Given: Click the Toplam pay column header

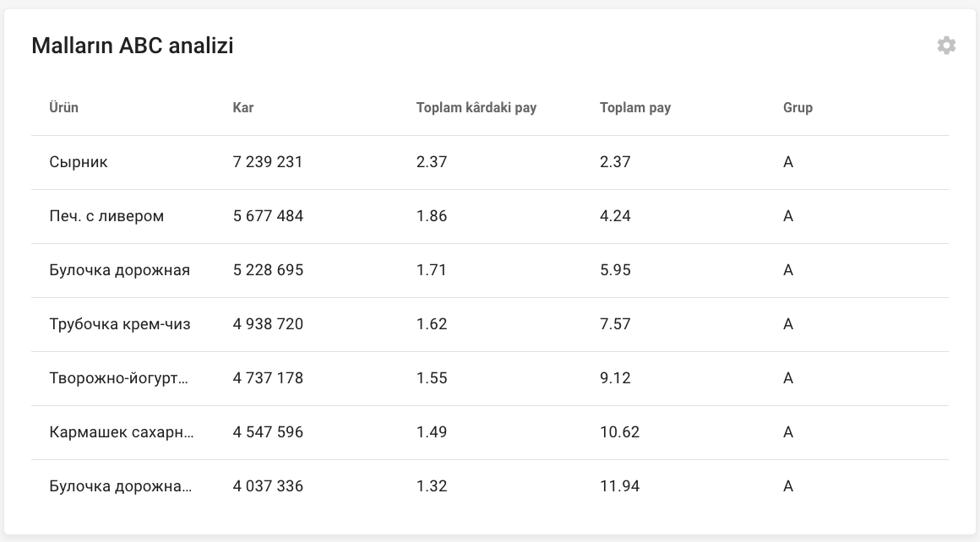Looking at the screenshot, I should coord(635,108).
